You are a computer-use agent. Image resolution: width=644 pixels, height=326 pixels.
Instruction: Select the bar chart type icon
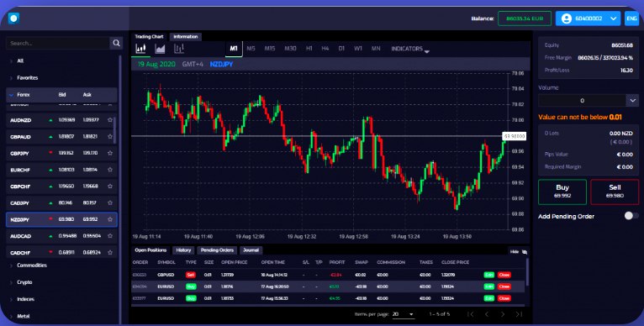tap(179, 49)
